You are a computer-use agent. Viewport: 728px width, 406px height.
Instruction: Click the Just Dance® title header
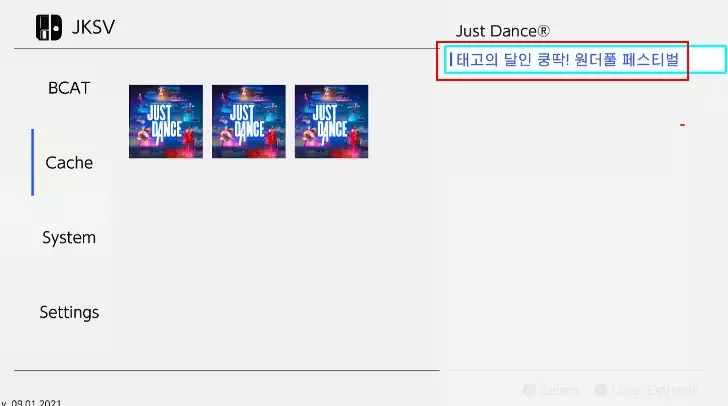coord(503,31)
